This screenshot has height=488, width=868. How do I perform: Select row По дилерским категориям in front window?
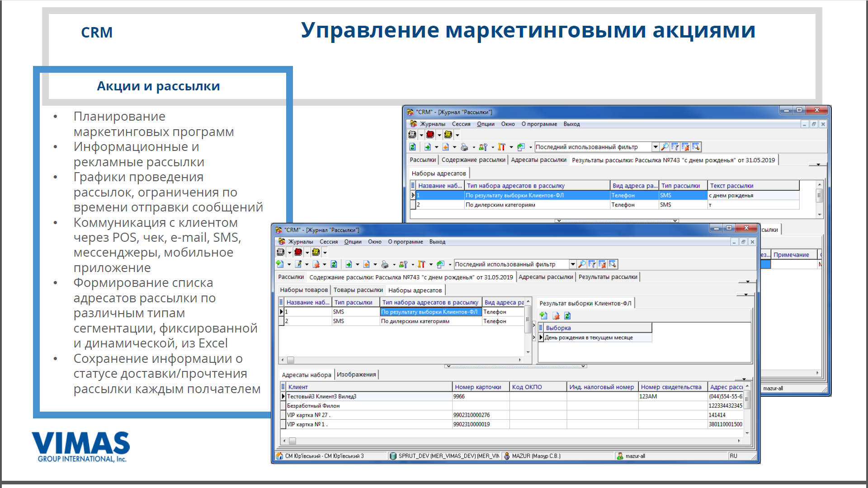pyautogui.click(x=415, y=321)
